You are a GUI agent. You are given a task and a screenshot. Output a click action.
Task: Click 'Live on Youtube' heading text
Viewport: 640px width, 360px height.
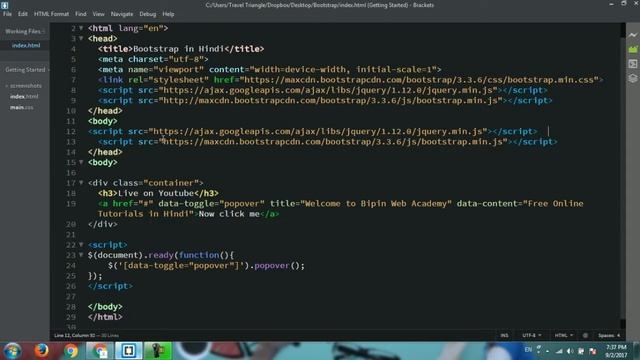pyautogui.click(x=156, y=193)
